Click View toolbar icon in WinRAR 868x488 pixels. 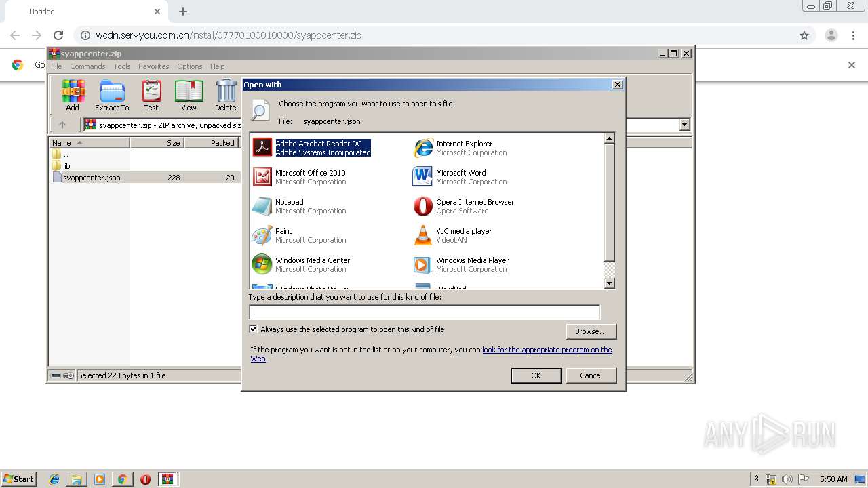[x=189, y=96]
